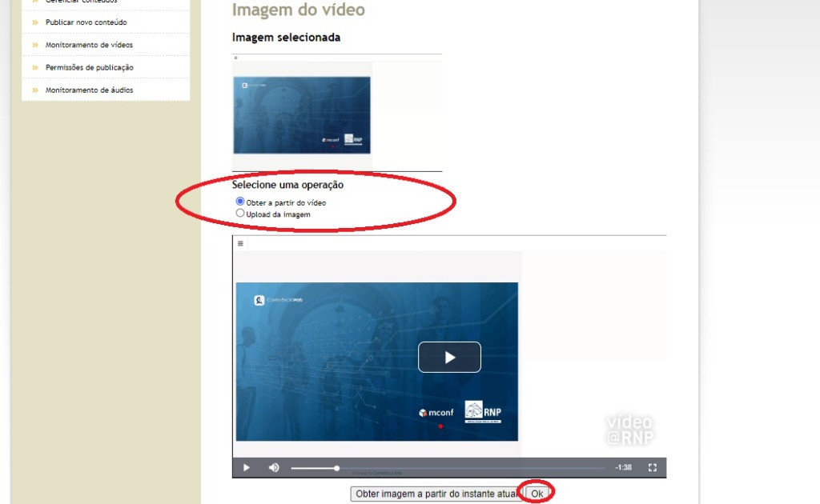Confirm by pressing the Ok button
This screenshot has width=820, height=504.
pyautogui.click(x=537, y=494)
